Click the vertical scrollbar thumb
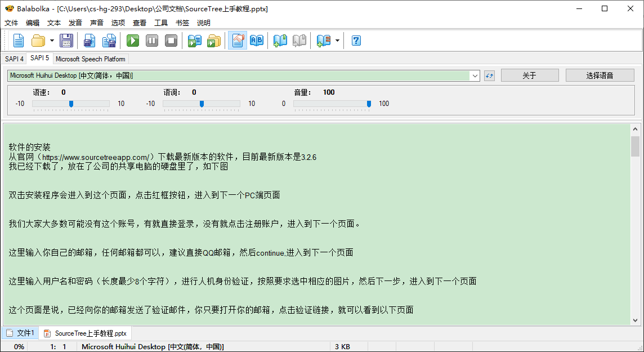The image size is (644, 352). 635,146
